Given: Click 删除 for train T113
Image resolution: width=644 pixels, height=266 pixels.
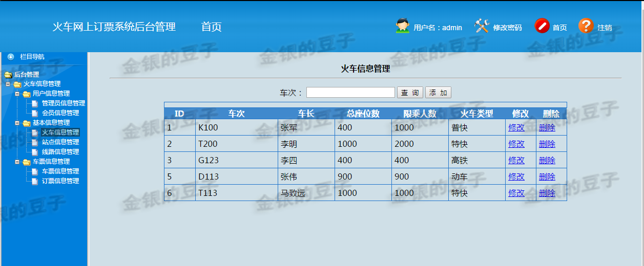Looking at the screenshot, I should 547,193.
